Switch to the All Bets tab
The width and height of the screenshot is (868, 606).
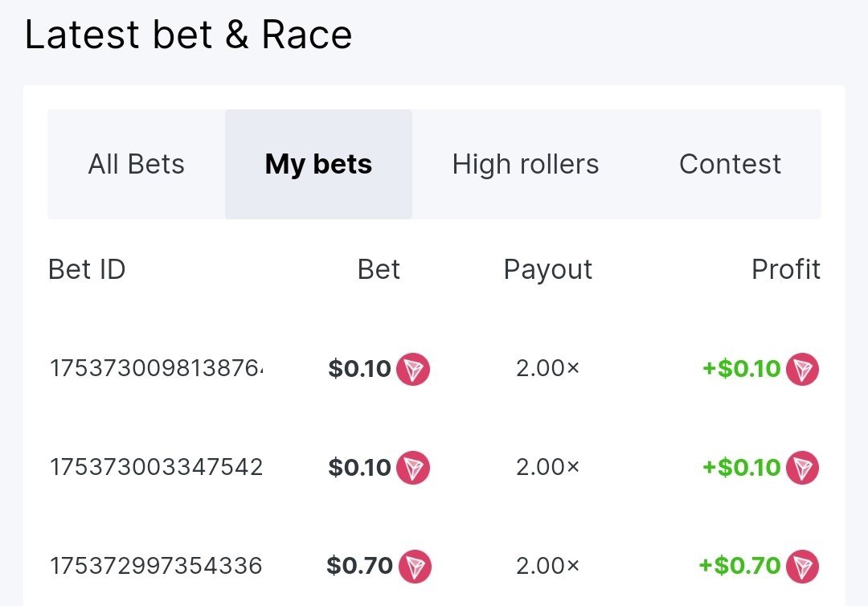pos(137,165)
